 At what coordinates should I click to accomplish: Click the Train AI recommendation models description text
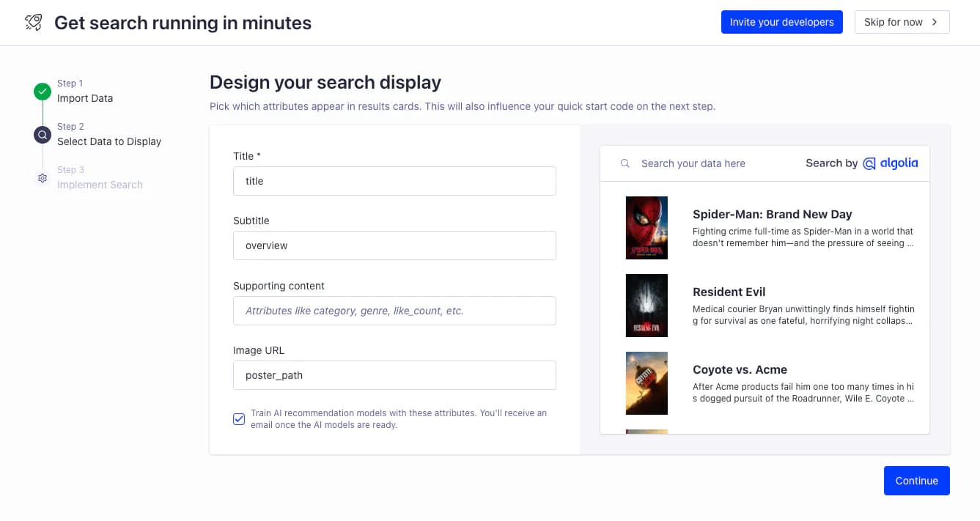point(399,419)
